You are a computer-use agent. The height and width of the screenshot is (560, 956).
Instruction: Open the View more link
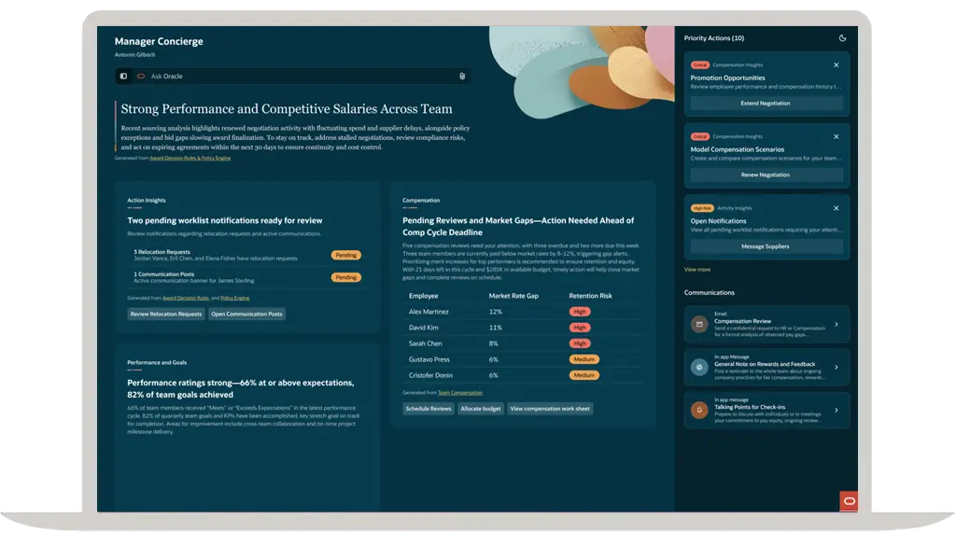point(696,270)
